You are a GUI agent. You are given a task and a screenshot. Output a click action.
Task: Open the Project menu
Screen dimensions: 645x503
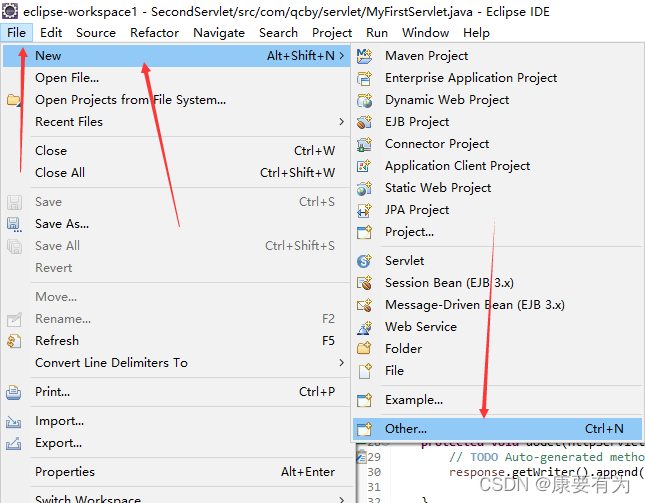pyautogui.click(x=332, y=32)
